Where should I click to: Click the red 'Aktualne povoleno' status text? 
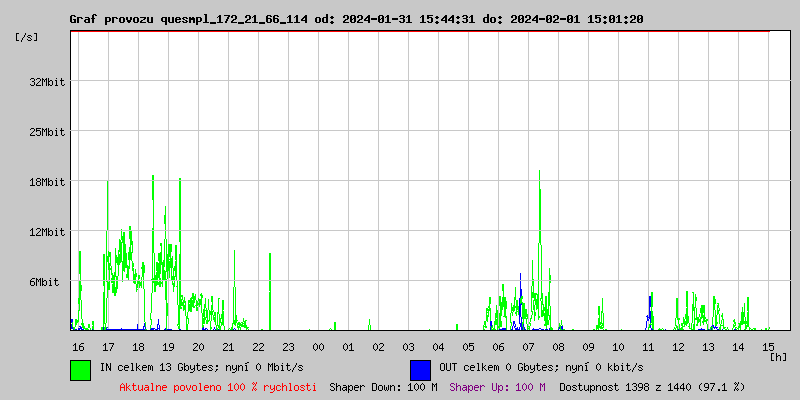[x=218, y=386]
